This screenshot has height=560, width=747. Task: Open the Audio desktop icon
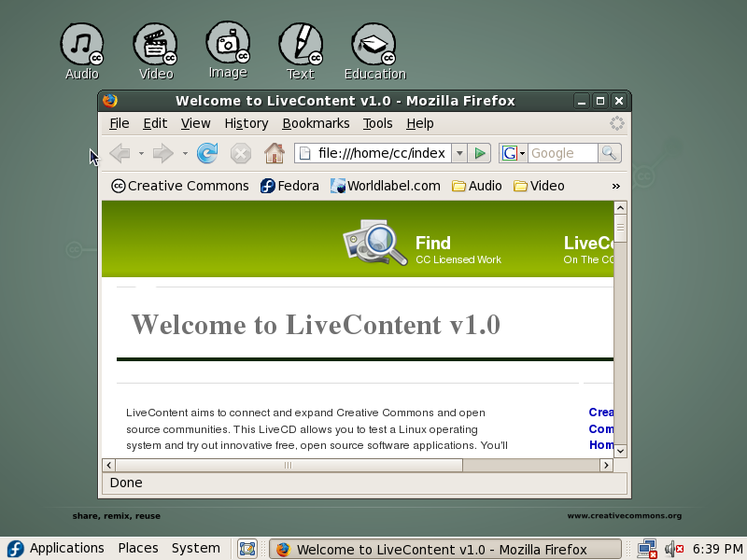(x=82, y=51)
